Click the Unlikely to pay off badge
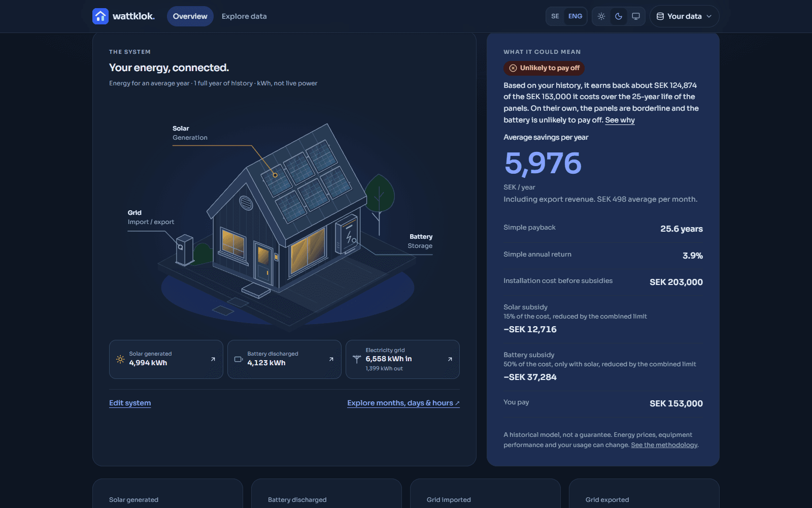 [544, 68]
